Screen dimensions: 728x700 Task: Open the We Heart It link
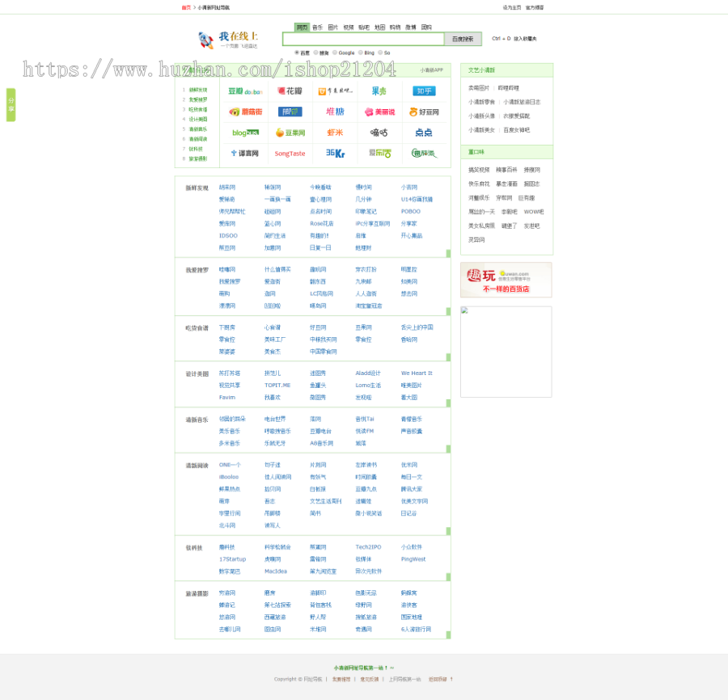tap(417, 373)
